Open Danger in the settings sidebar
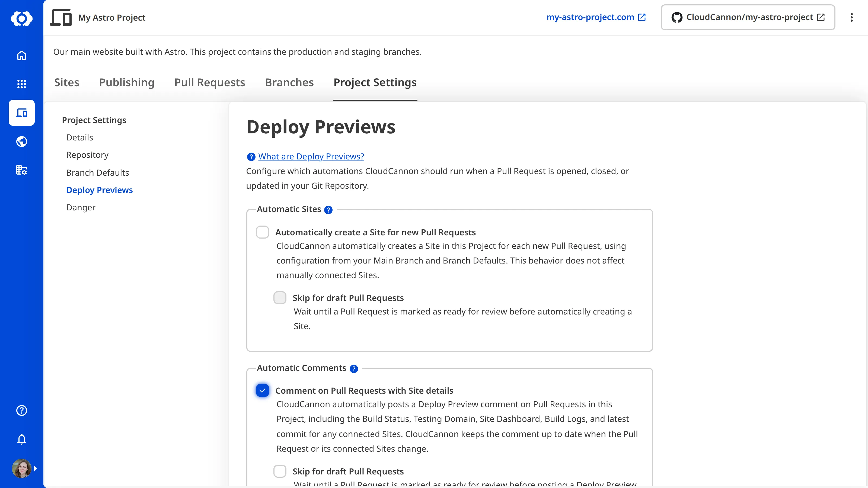 [x=81, y=207]
